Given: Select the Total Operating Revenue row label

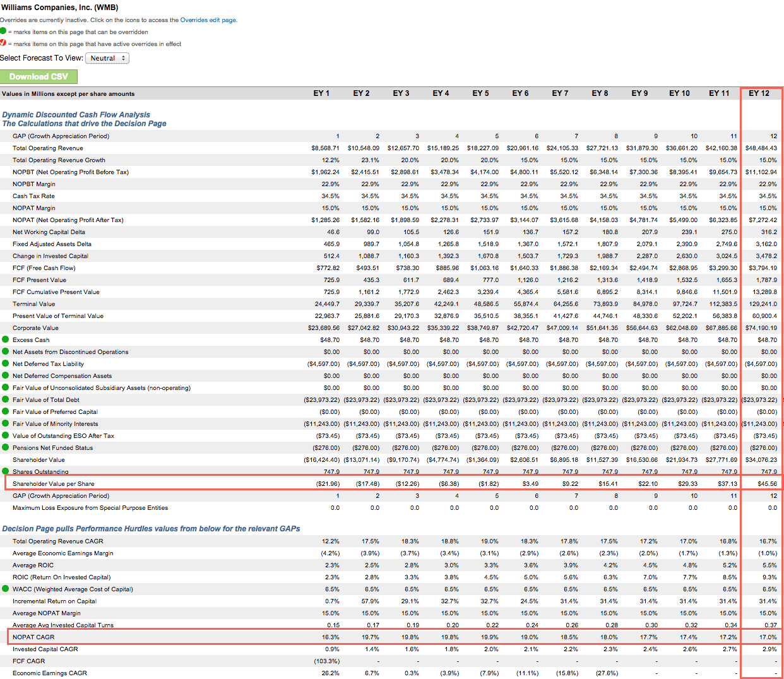Looking at the screenshot, I should (48, 148).
